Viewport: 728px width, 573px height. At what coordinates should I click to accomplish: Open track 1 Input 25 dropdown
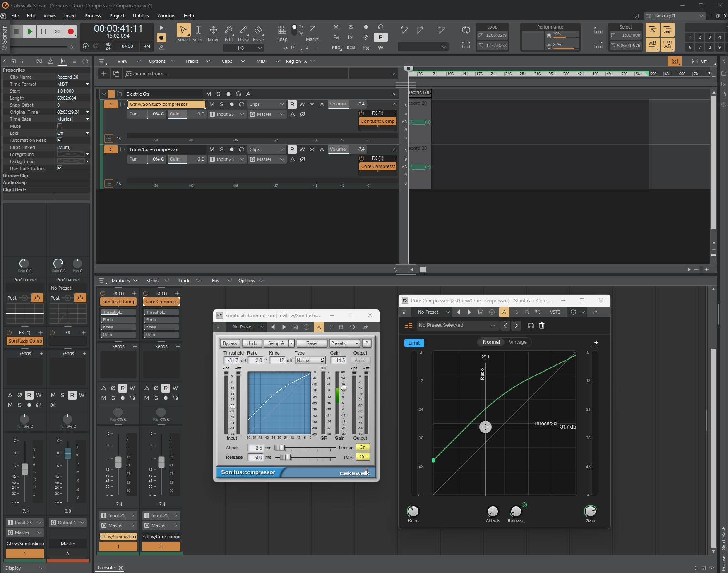(227, 114)
